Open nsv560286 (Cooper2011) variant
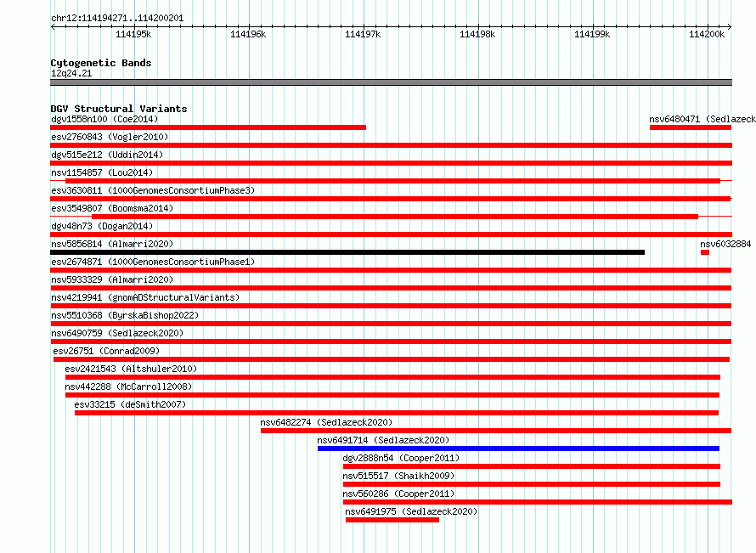Screen dimensions: 756x553 pyautogui.click(x=398, y=494)
